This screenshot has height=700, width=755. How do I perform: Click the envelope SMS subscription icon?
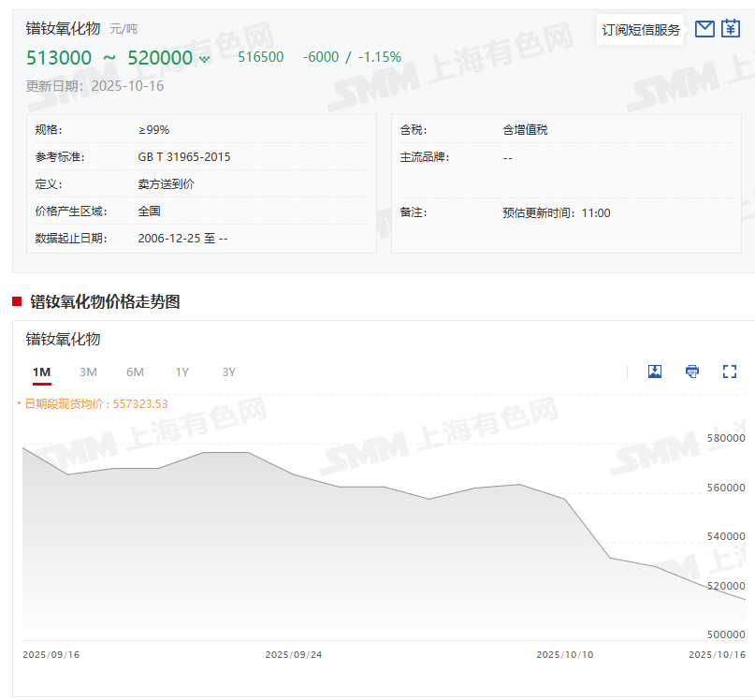coord(704,29)
